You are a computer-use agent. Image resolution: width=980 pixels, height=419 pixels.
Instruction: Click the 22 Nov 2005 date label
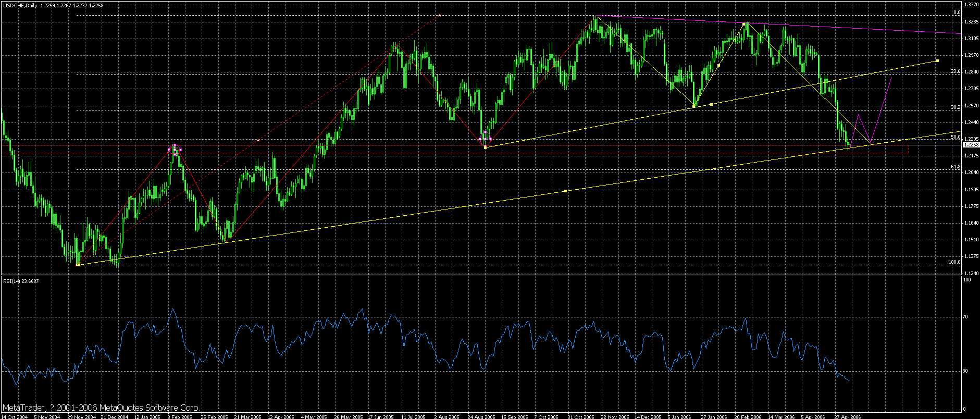point(615,416)
